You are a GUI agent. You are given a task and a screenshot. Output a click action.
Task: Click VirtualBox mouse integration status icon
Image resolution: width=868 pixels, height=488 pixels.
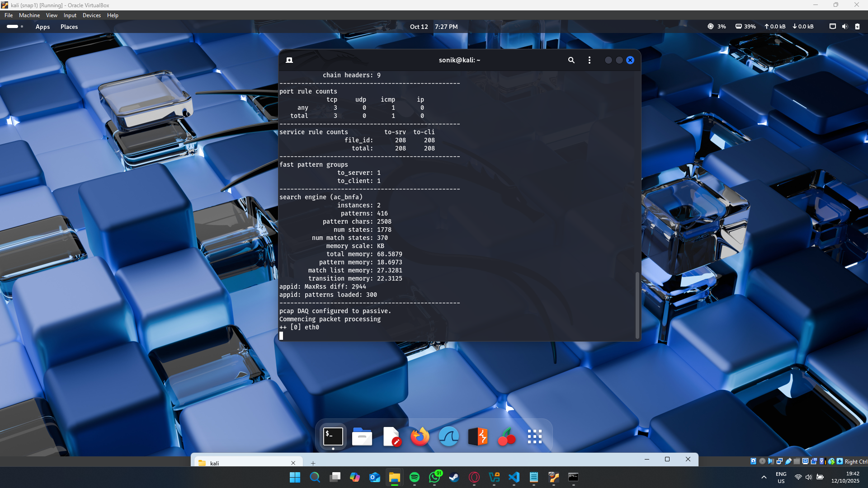point(831,461)
